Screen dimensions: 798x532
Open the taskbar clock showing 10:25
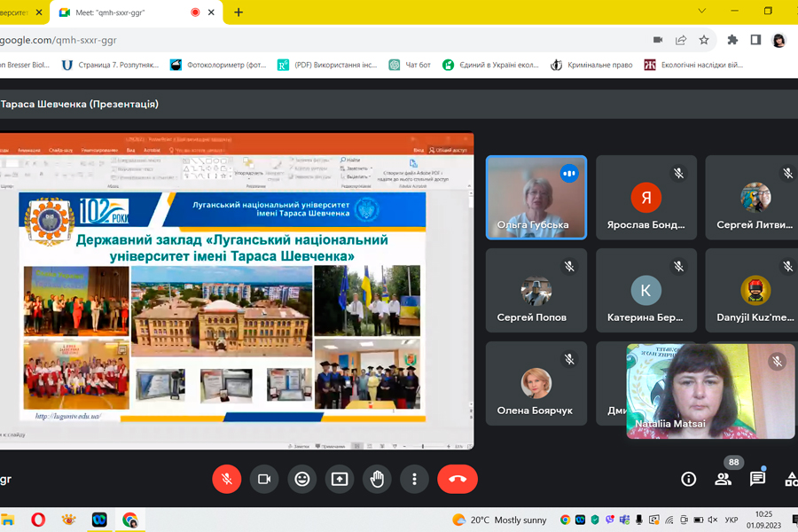tap(763, 520)
